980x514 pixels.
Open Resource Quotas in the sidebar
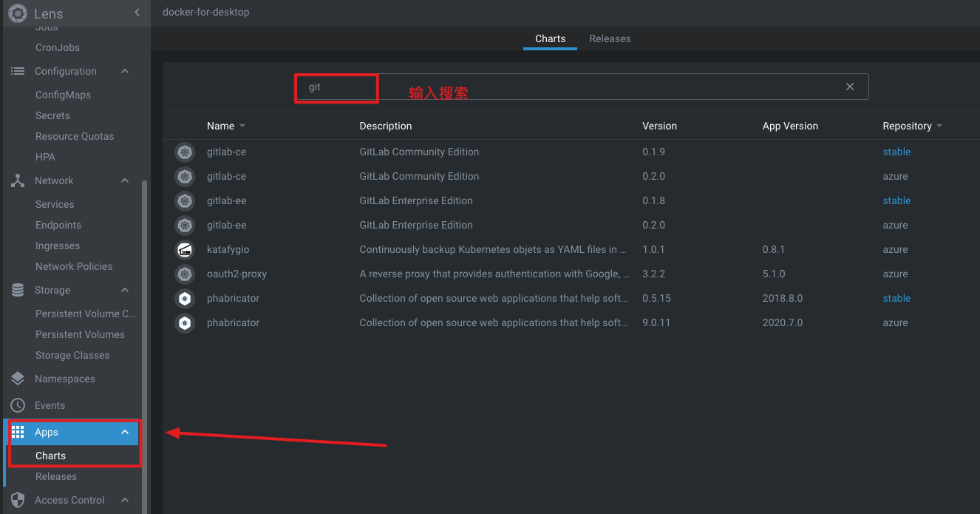coord(75,136)
